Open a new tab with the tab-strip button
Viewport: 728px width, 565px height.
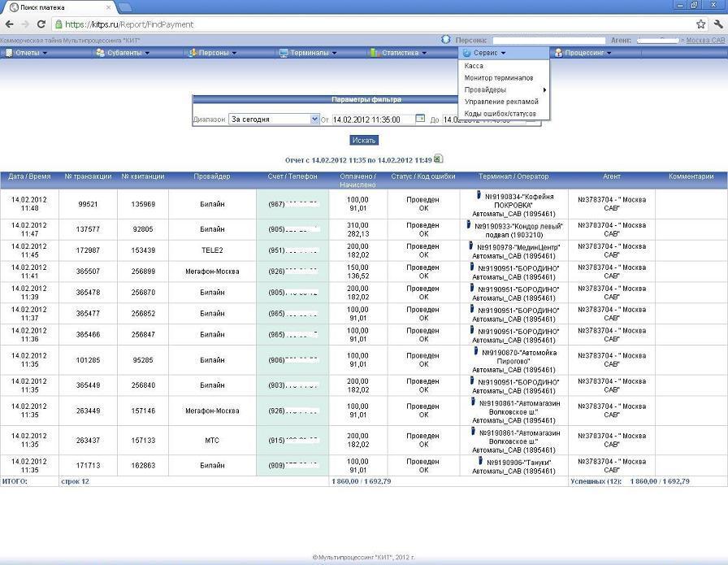125,7
